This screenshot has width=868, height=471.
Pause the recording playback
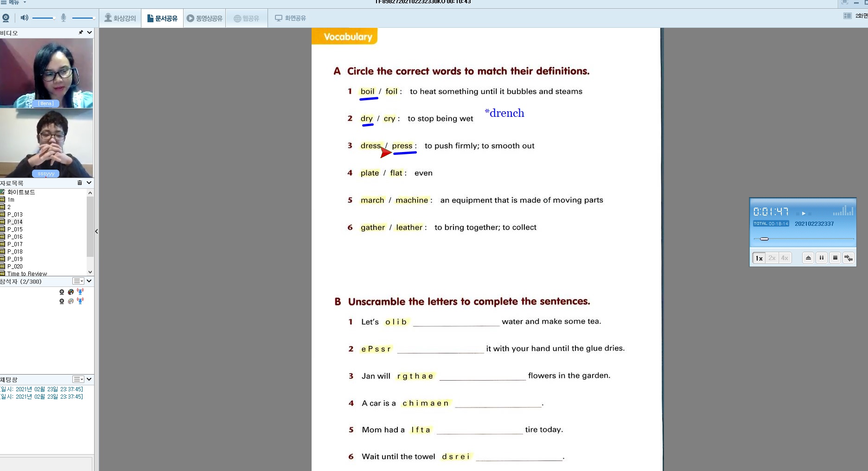click(x=821, y=258)
